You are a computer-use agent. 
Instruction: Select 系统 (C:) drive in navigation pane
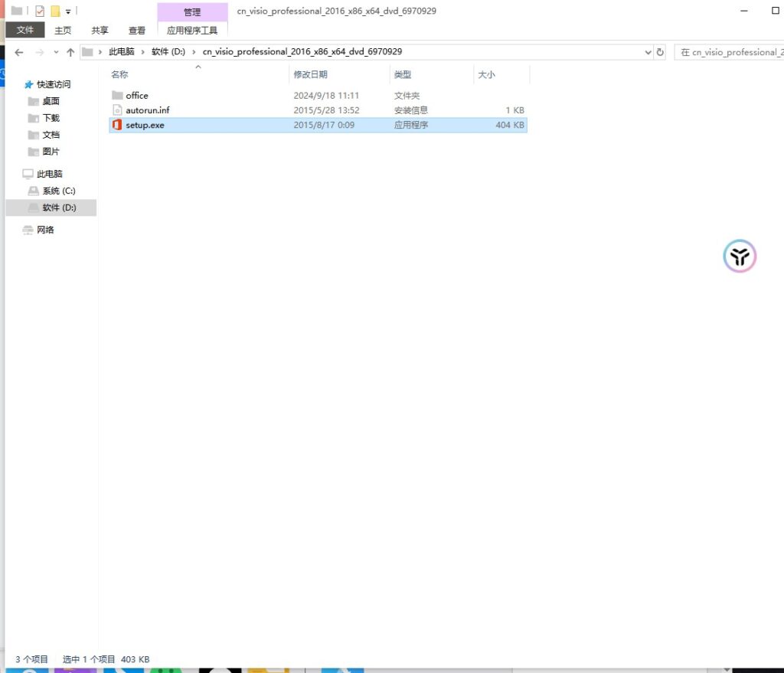[x=59, y=191]
